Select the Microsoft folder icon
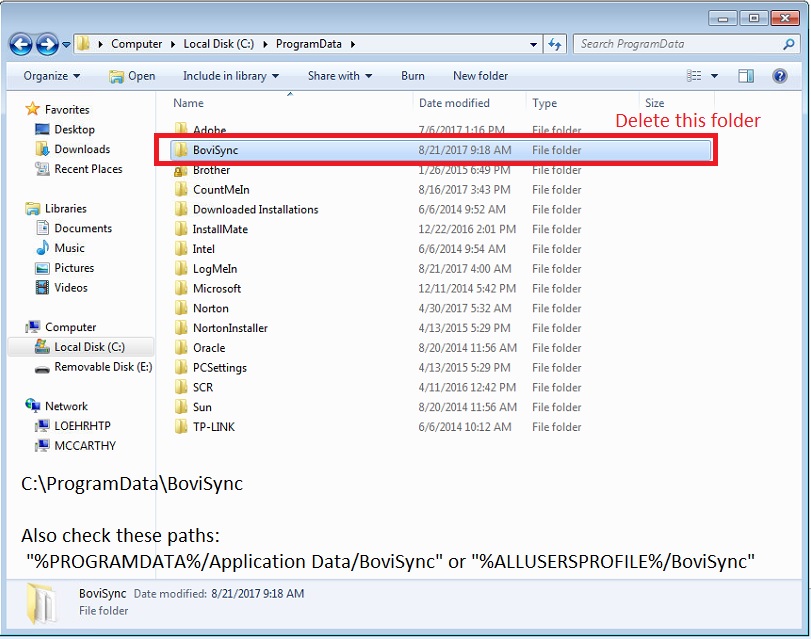The image size is (811, 639). click(181, 288)
